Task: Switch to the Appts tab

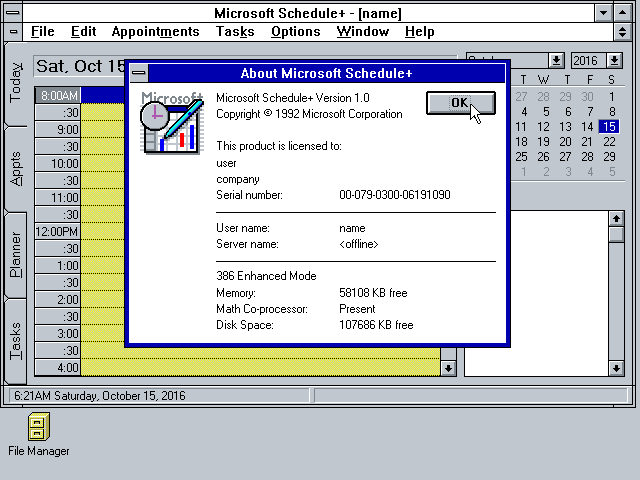Action: click(16, 169)
